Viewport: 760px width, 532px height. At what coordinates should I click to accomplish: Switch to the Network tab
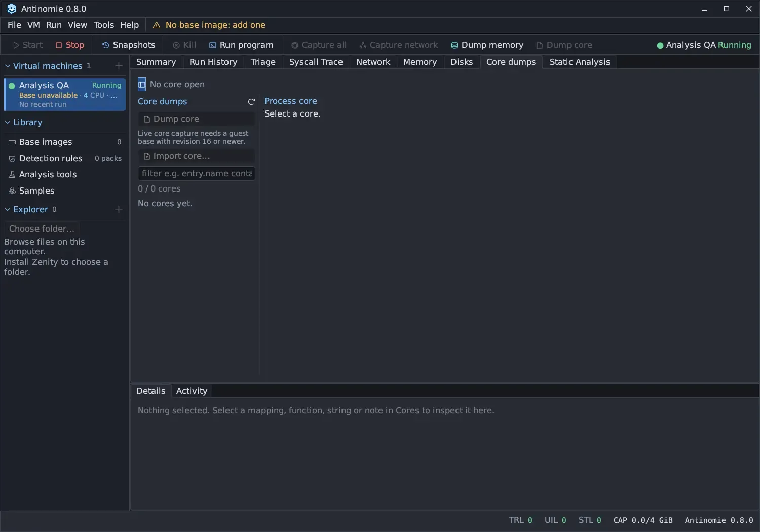coord(373,62)
